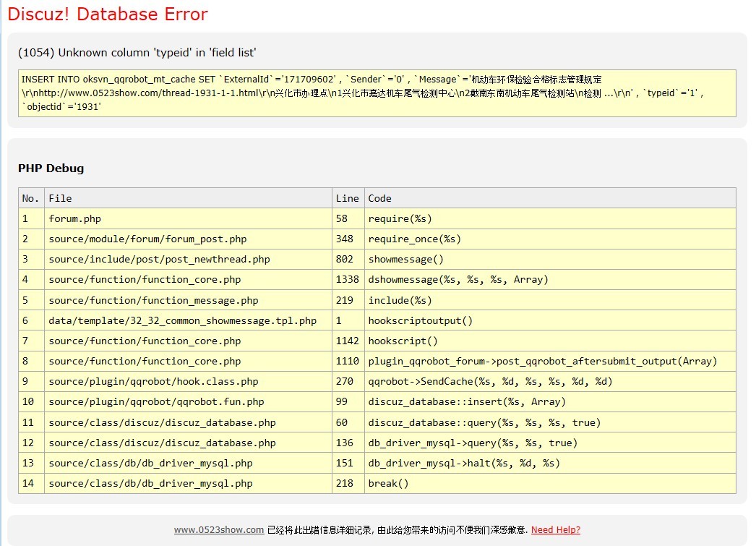Select 32_32_common_showmessage.tpl.php cell
Viewport: 756px width, 546px height.
pos(188,320)
